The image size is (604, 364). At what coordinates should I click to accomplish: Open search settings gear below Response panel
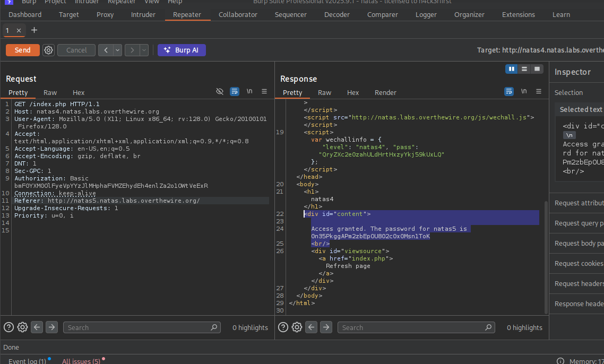297,327
